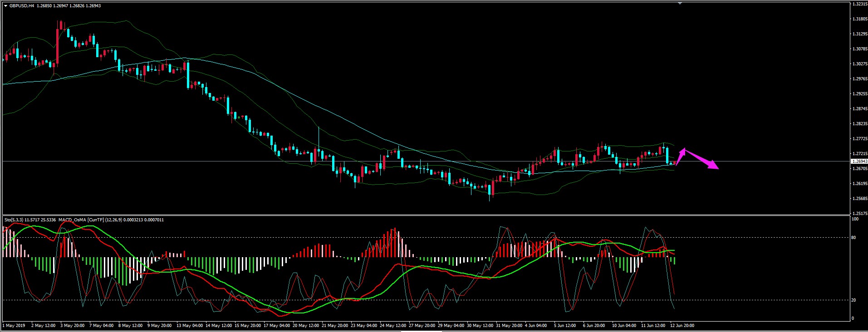This screenshot has width=868, height=332.
Task: Click time axis label 4 Jun 04:00
Action: coord(536,326)
